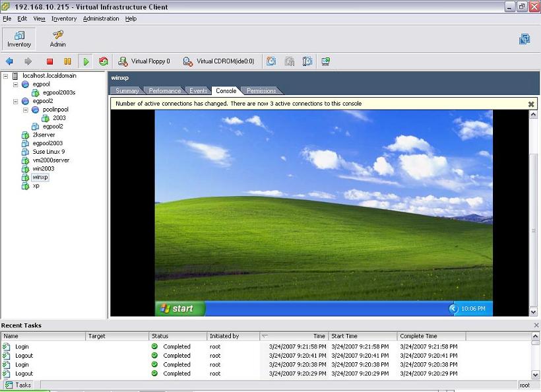Open the snapshot manager icon
This screenshot has height=392, width=541.
[307, 61]
